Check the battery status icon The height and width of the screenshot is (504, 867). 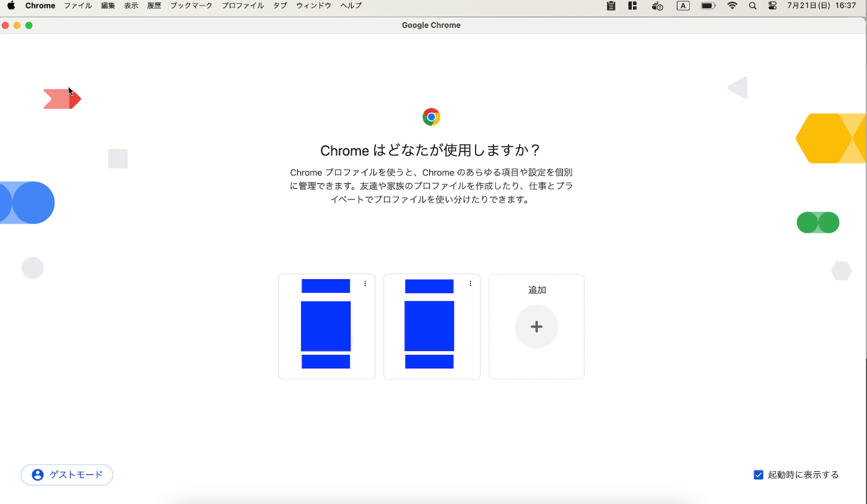tap(708, 6)
